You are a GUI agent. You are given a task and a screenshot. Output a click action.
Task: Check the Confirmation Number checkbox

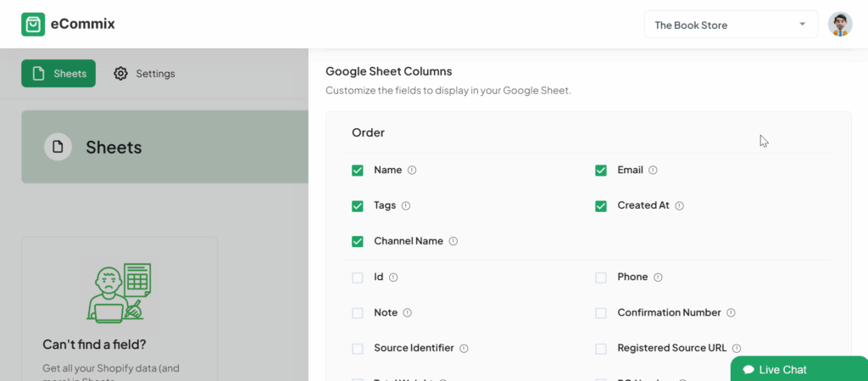point(601,313)
